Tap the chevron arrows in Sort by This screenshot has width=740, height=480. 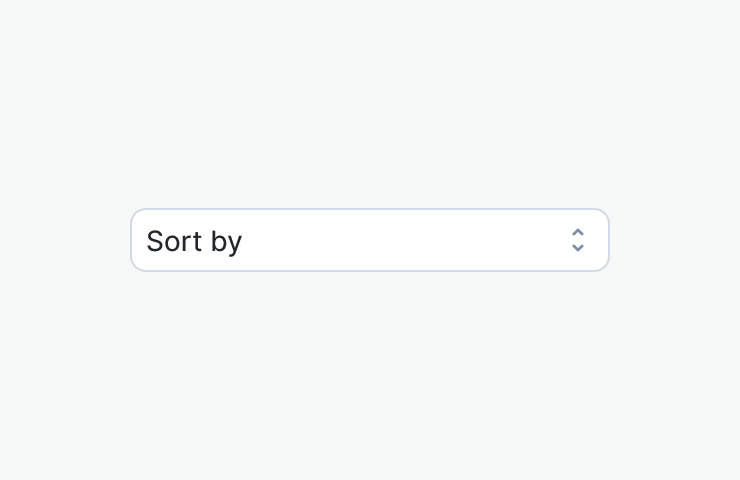[577, 240]
